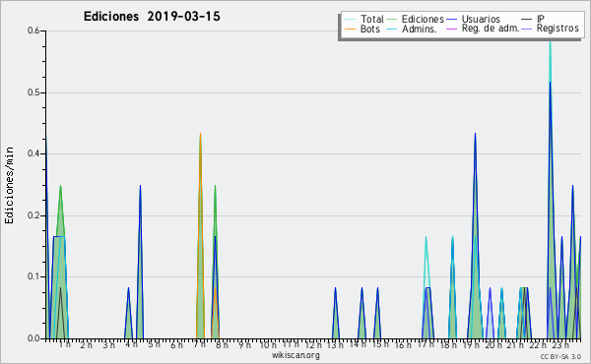Click the '4 h' x-axis label
Viewport: 591px width, 364px height.
tap(131, 344)
